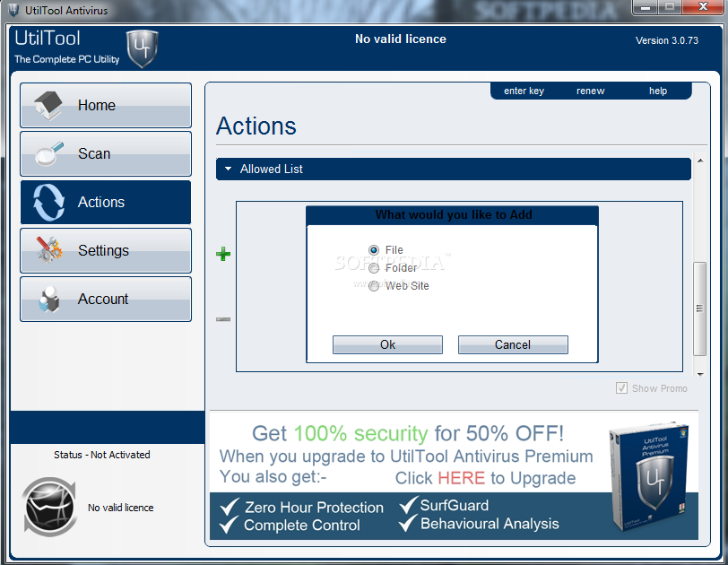Click the 'Status - Not Activated' text
The width and height of the screenshot is (728, 565).
101,455
